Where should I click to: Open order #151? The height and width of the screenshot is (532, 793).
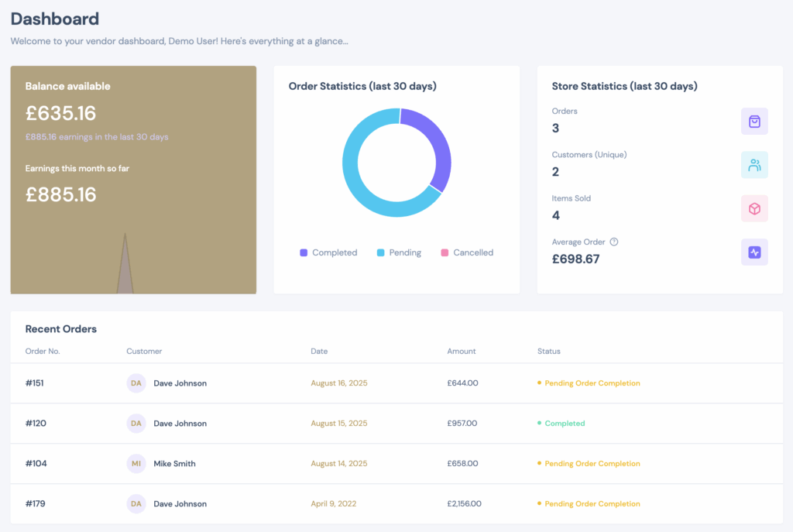tap(36, 383)
